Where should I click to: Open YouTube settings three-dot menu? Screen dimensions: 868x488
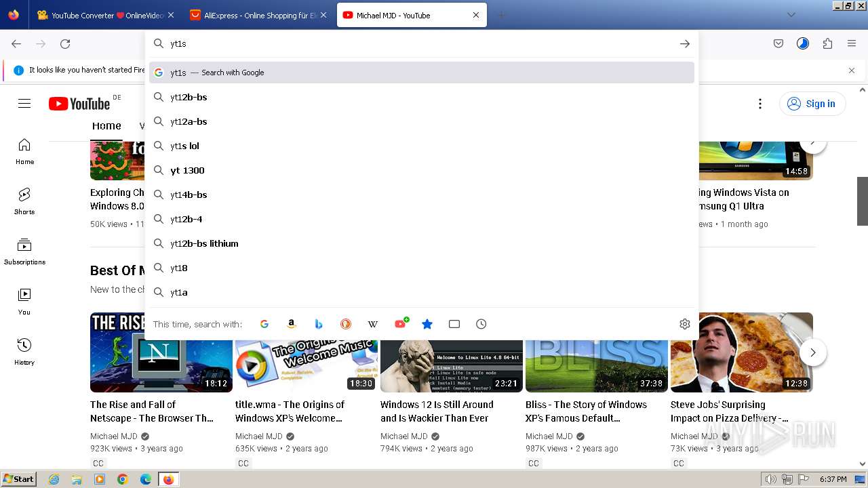pyautogui.click(x=760, y=104)
